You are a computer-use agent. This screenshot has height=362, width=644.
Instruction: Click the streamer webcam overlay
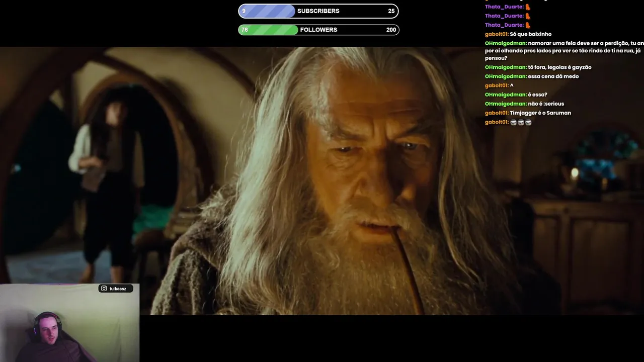[69, 323]
